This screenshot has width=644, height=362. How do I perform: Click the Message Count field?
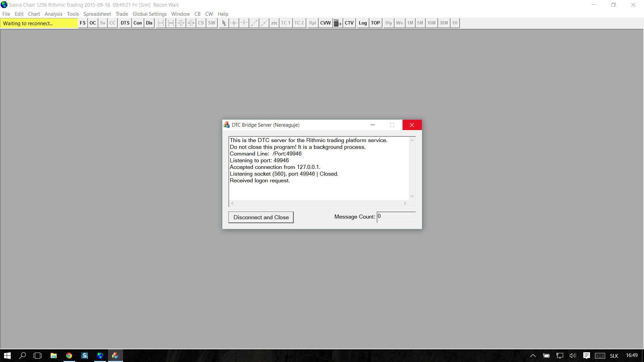pyautogui.click(x=396, y=217)
